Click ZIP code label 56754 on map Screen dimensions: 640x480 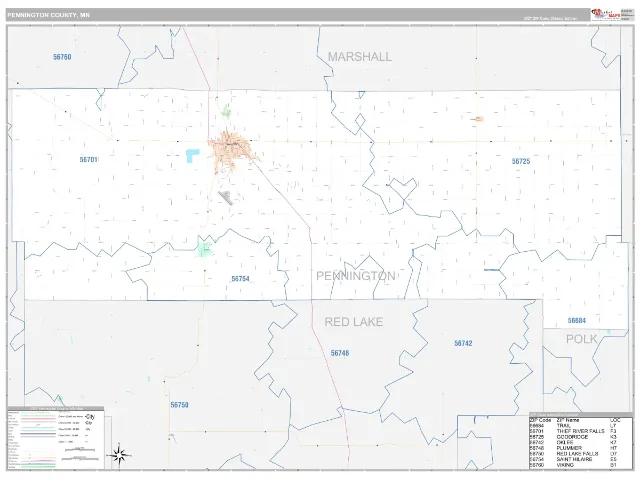click(x=240, y=279)
